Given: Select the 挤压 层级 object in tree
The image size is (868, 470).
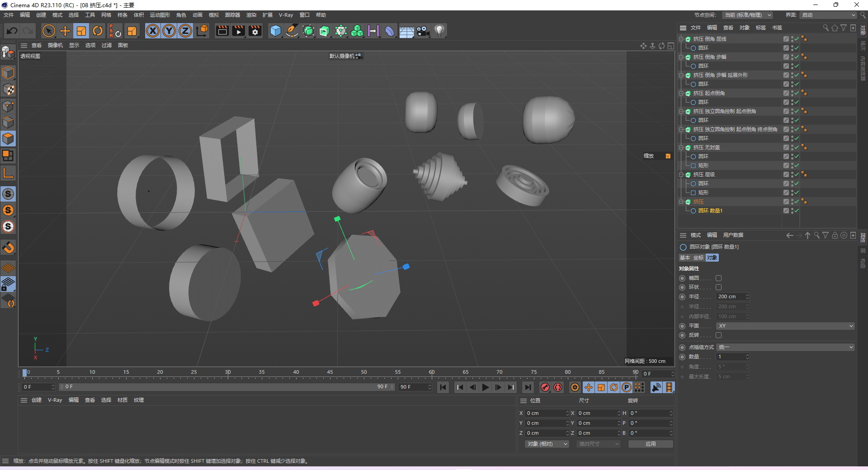Looking at the screenshot, I should coord(704,174).
